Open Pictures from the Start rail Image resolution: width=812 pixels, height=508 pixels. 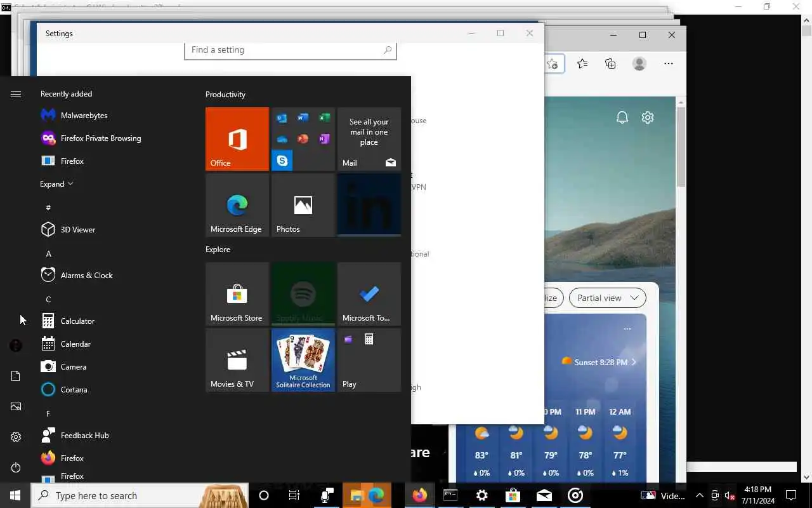tap(16, 406)
